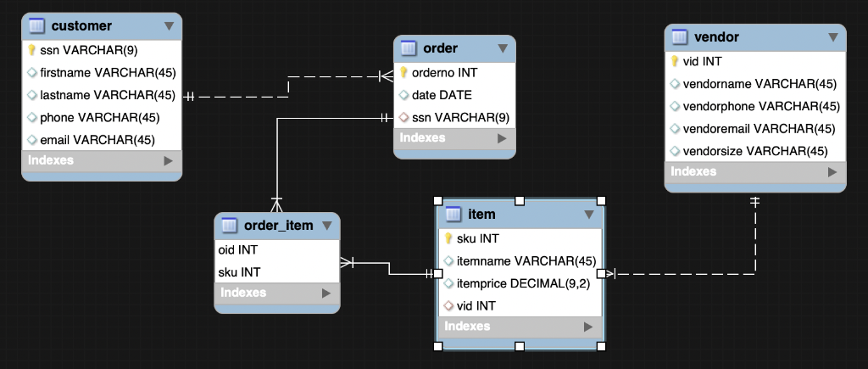
Task: Click the diamond icon beside lastname
Action: coord(31,95)
